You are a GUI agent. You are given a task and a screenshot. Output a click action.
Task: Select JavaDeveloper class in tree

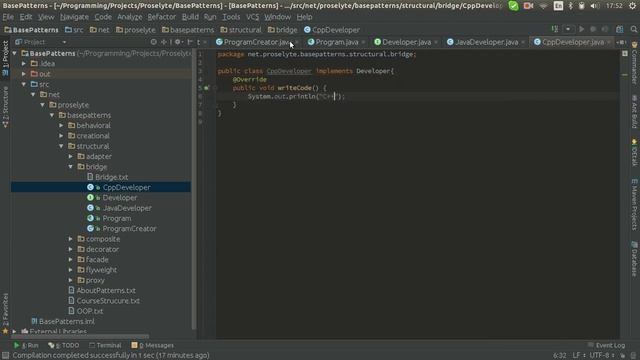click(x=119, y=208)
